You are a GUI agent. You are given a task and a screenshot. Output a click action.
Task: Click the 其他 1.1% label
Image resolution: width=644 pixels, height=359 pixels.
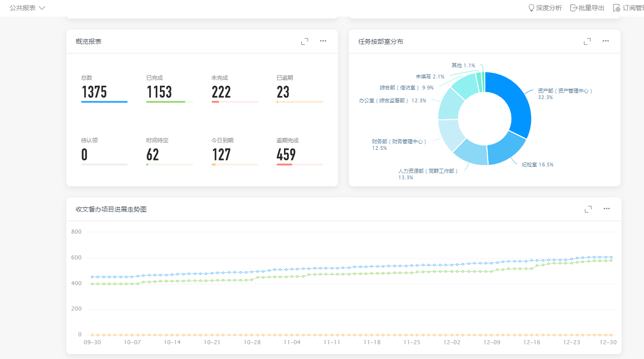463,65
